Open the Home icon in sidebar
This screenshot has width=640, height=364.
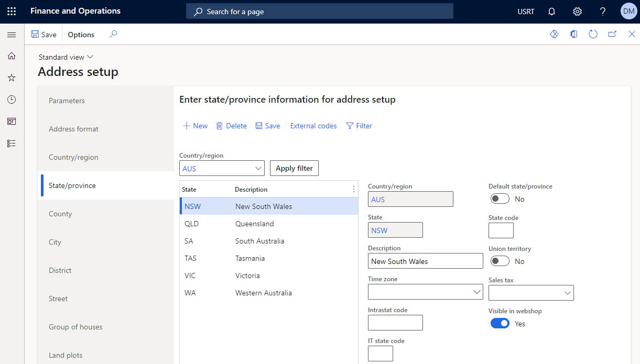(12, 56)
